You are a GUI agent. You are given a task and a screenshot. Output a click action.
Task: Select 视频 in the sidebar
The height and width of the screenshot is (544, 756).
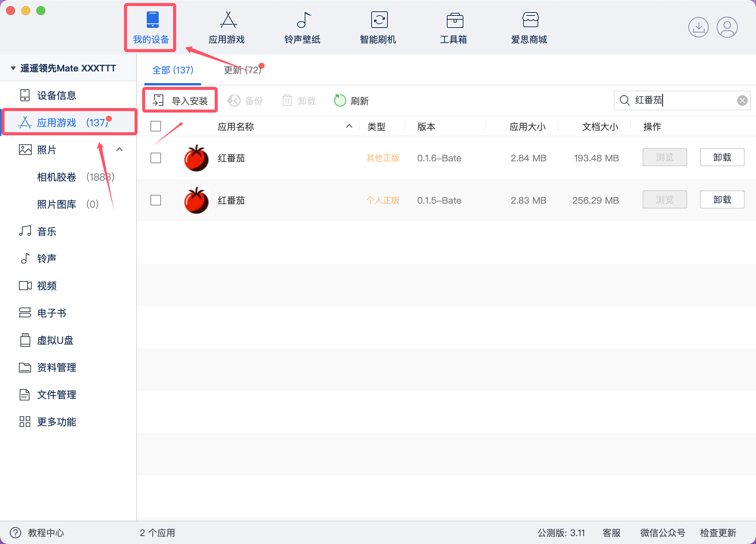[x=68, y=286]
